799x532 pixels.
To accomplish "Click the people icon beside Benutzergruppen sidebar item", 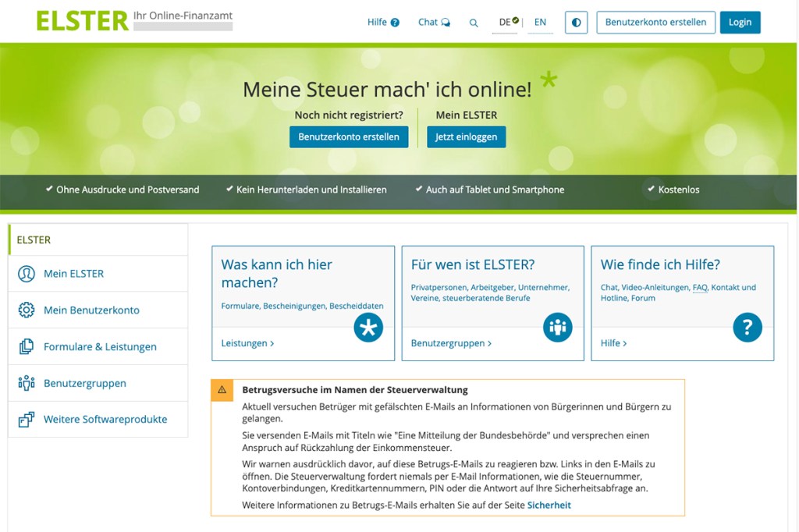I will [x=27, y=383].
